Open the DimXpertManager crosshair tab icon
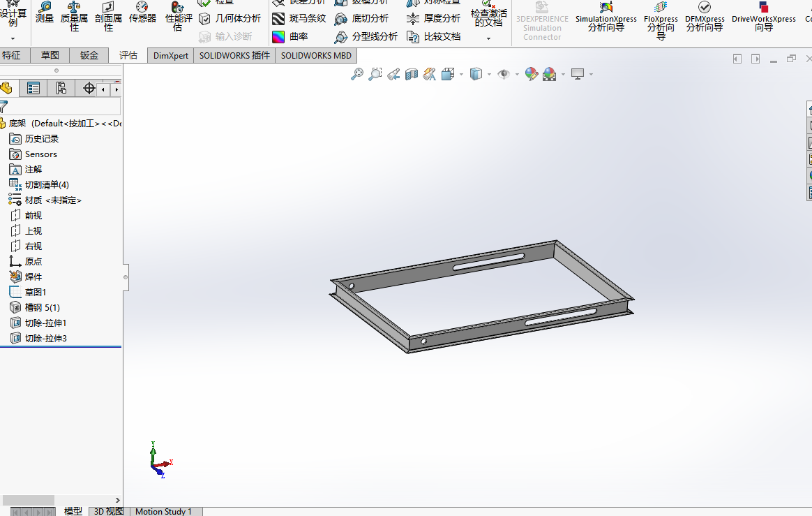 click(89, 88)
